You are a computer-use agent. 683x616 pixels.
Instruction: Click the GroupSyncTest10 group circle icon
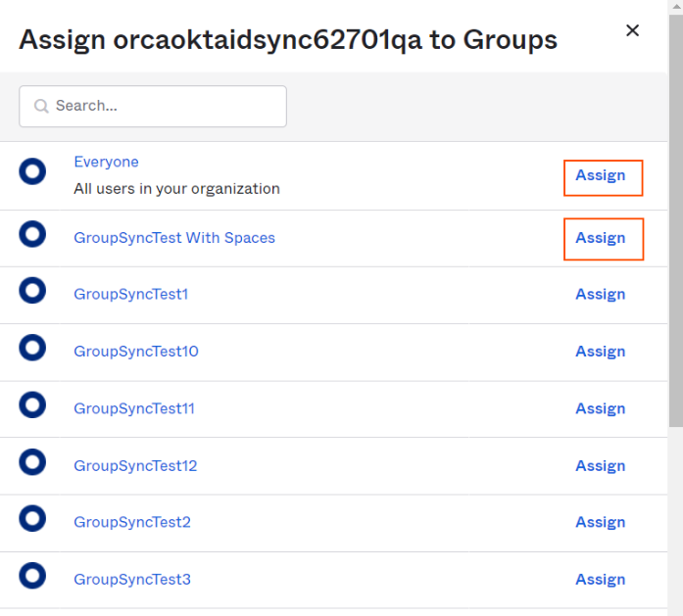tap(32, 348)
